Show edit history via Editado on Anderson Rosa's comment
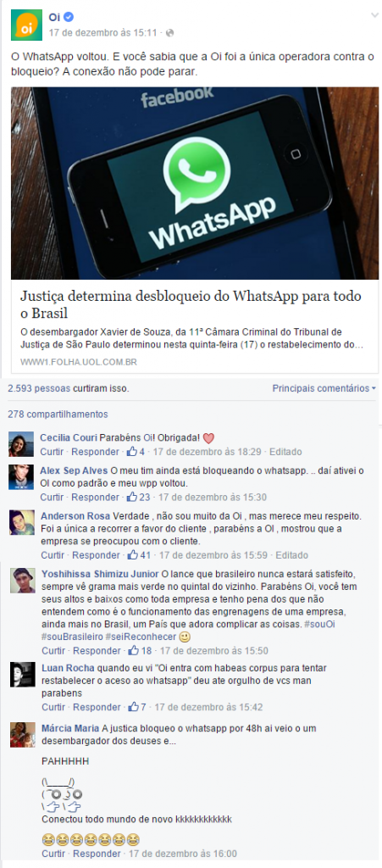Screen dimensions: 382x868 (x=292, y=554)
